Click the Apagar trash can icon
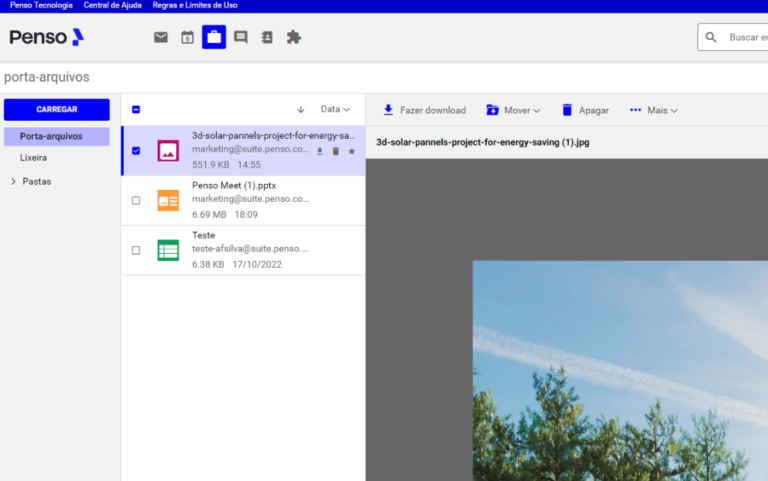The image size is (768, 481). [567, 110]
